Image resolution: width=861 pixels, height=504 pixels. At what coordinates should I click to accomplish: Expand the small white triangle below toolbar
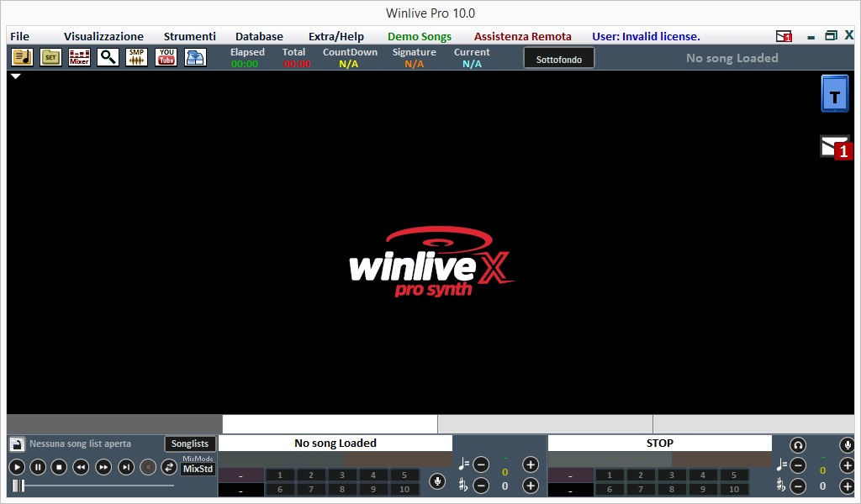point(16,76)
